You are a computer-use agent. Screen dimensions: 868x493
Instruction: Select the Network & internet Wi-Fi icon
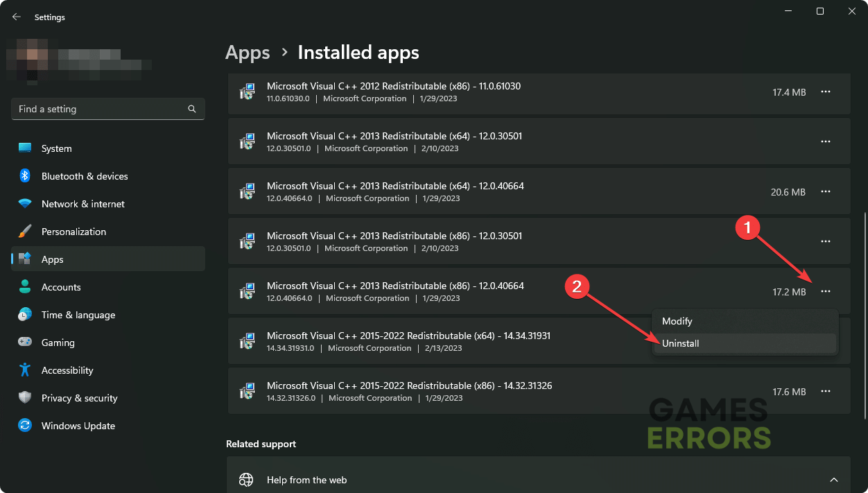(25, 204)
